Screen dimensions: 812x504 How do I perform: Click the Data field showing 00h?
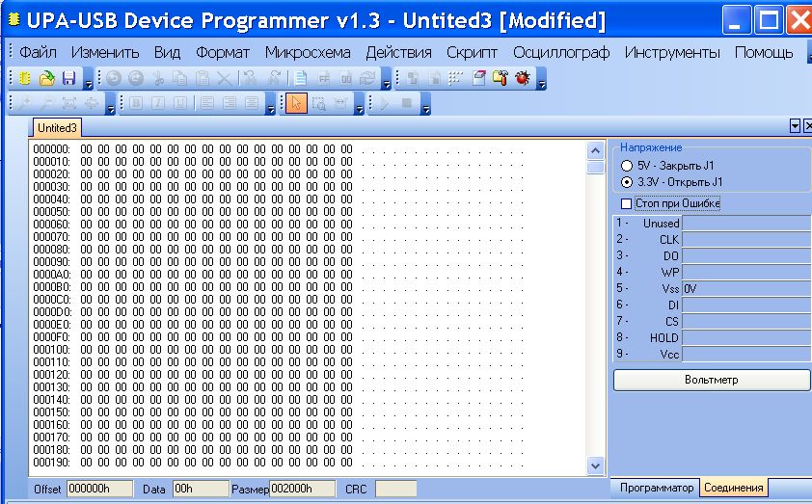coord(201,489)
